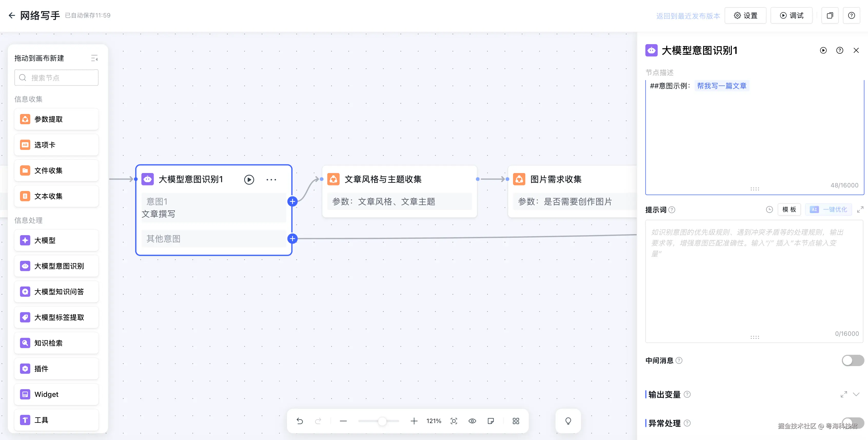
Task: Click the add note icon in bottom toolbar
Action: [491, 421]
